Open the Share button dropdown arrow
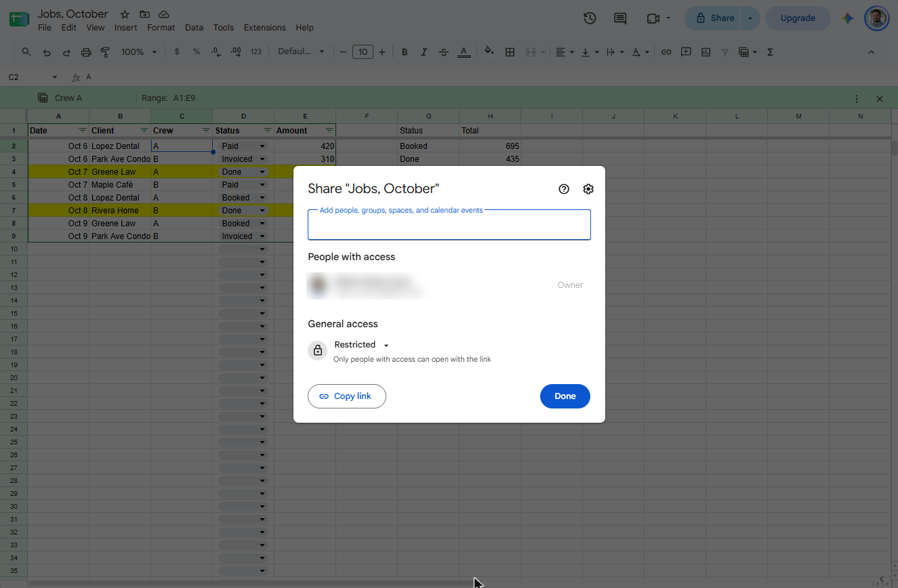The height and width of the screenshot is (588, 898). pos(750,18)
